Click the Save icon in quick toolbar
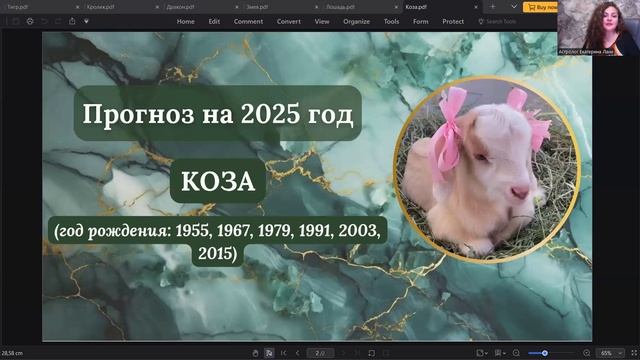 [x=16, y=21]
